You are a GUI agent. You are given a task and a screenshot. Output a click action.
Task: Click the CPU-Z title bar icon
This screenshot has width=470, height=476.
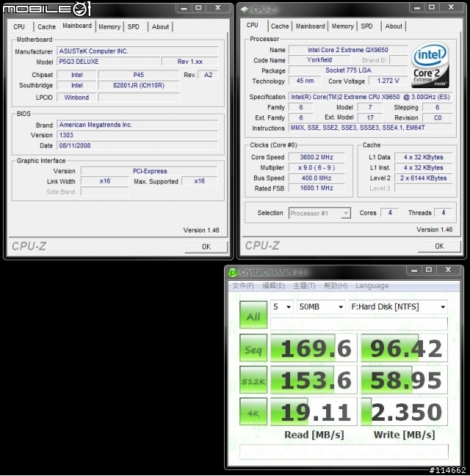245,10
